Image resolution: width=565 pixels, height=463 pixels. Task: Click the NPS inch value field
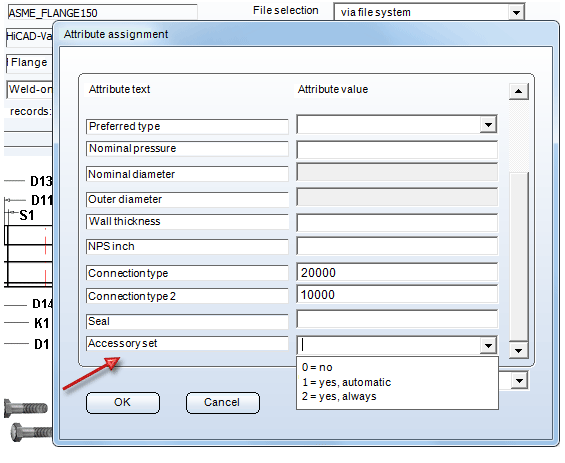pos(397,246)
